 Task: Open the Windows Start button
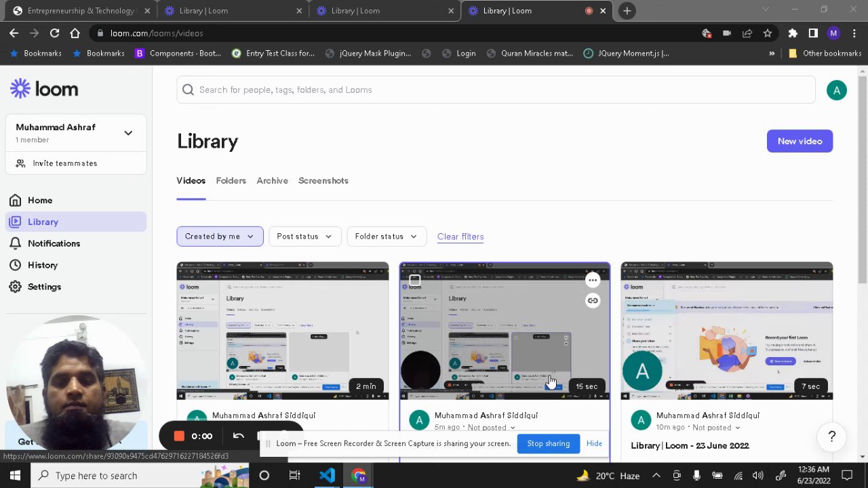pos(15,475)
